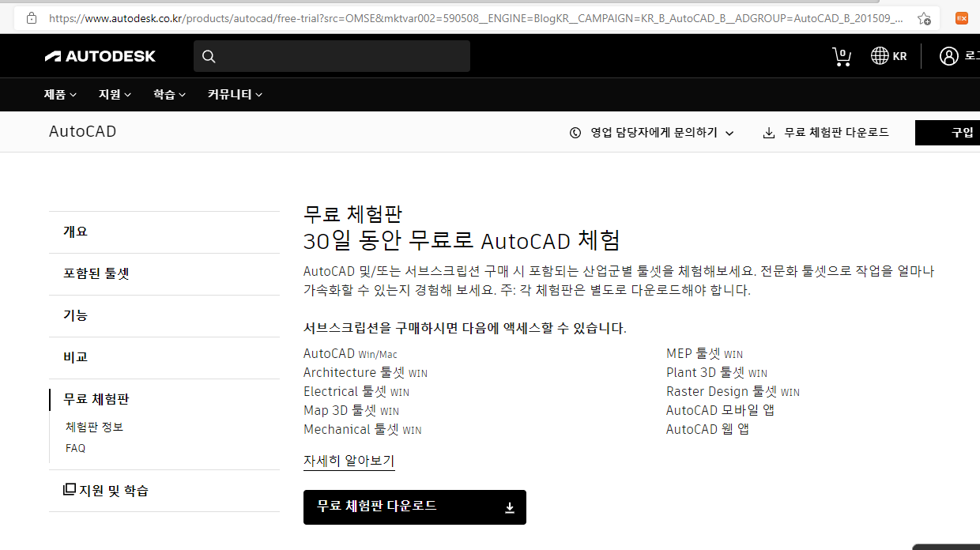Screen dimensions: 980x550
Task: Click the heading 30일 동안 무료로 AutoCAD 체험
Action: click(x=462, y=240)
